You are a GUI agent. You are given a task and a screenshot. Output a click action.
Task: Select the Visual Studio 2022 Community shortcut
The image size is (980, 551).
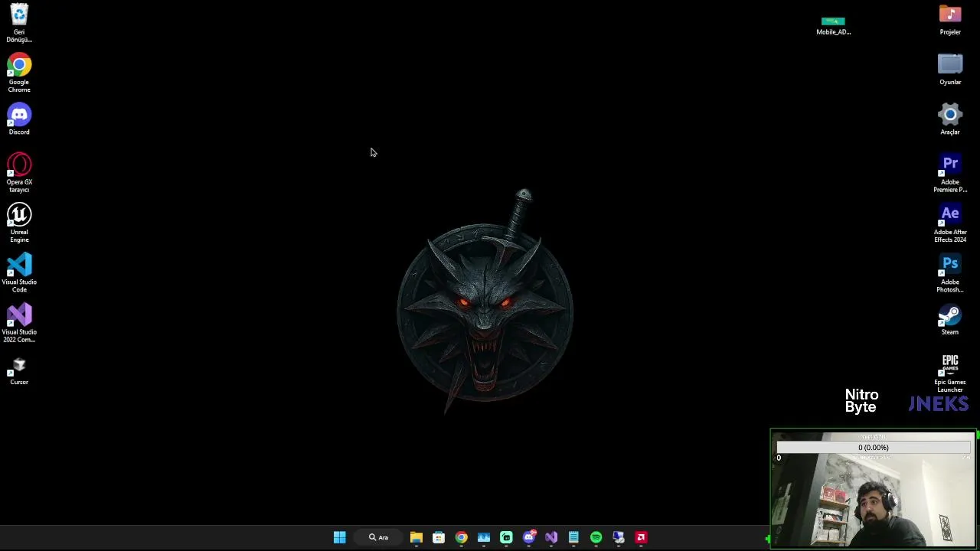tap(19, 323)
